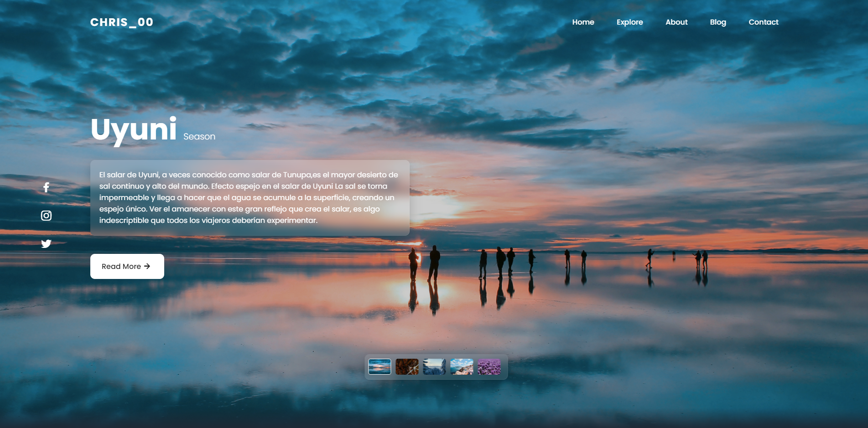Select the Uyuni sunset lake thumbnail
The height and width of the screenshot is (428, 868).
[x=379, y=366]
